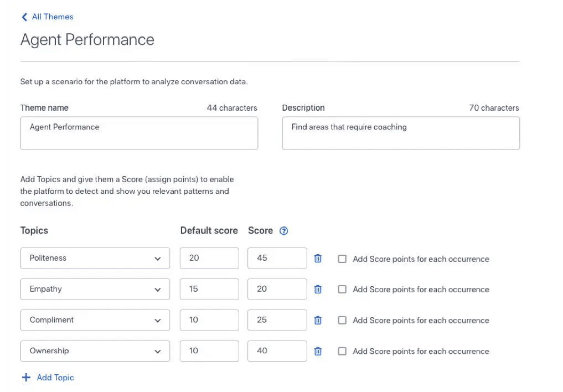
Task: Open the Politeness topic dropdown
Action: point(95,258)
